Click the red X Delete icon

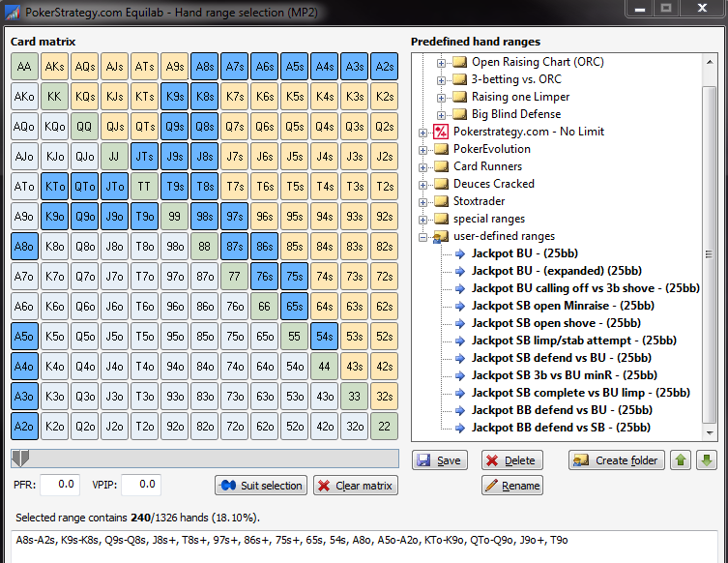(492, 460)
